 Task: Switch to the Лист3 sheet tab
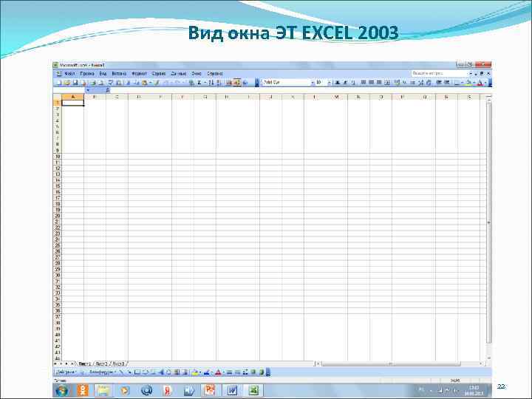tap(118, 364)
